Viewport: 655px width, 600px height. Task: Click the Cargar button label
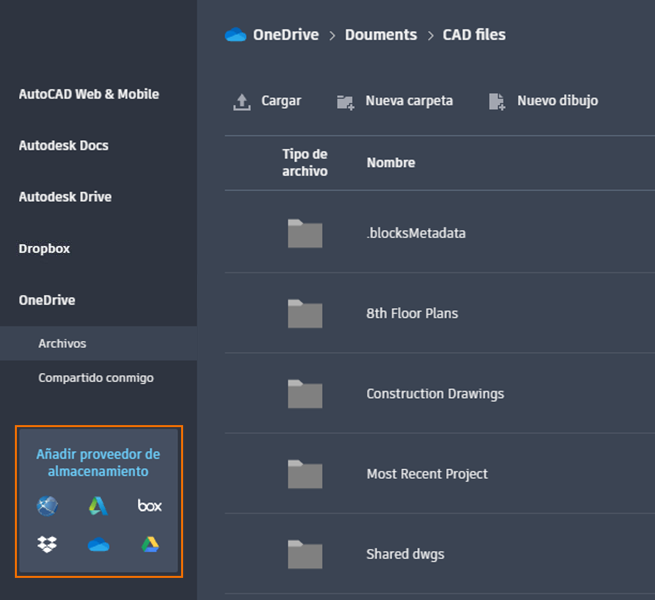pos(281,101)
